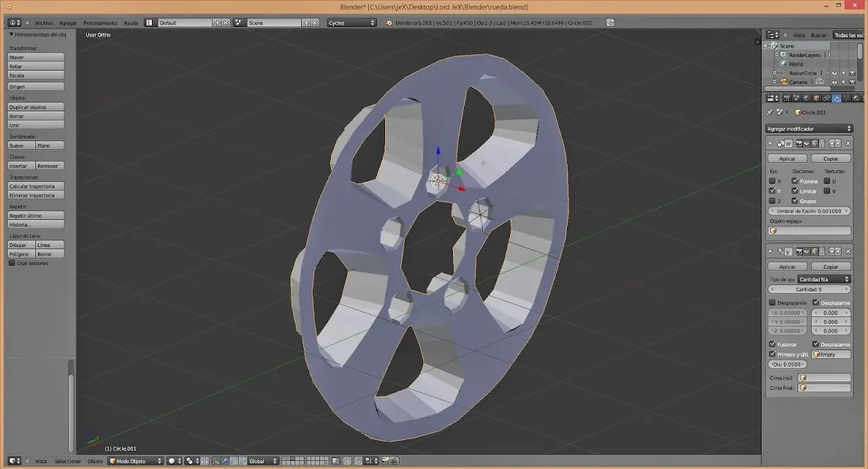The width and height of the screenshot is (868, 469).
Task: Open the Ayuda menu
Action: coord(131,23)
